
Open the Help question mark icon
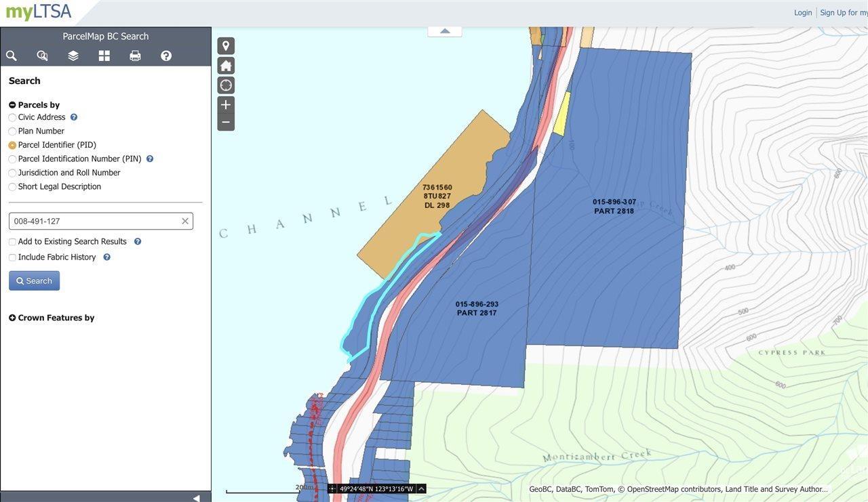click(x=166, y=56)
